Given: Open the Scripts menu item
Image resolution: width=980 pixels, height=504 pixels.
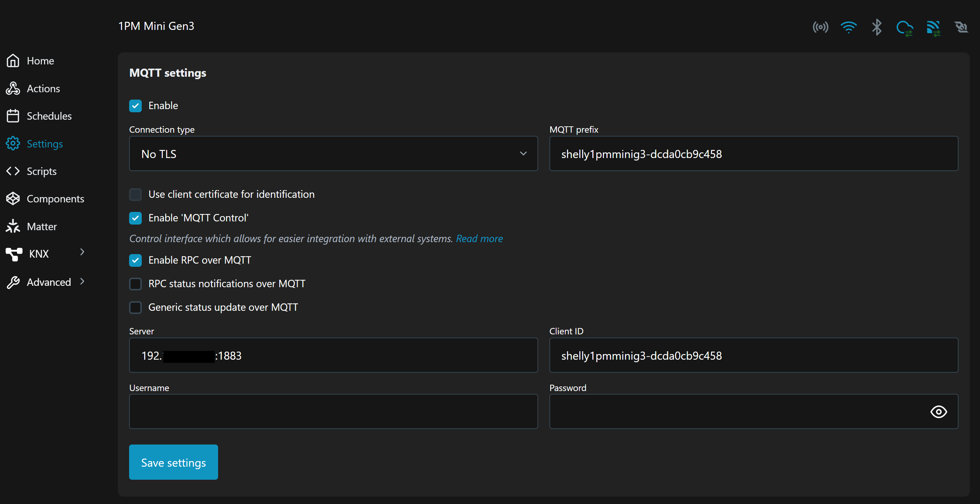Looking at the screenshot, I should click(41, 171).
